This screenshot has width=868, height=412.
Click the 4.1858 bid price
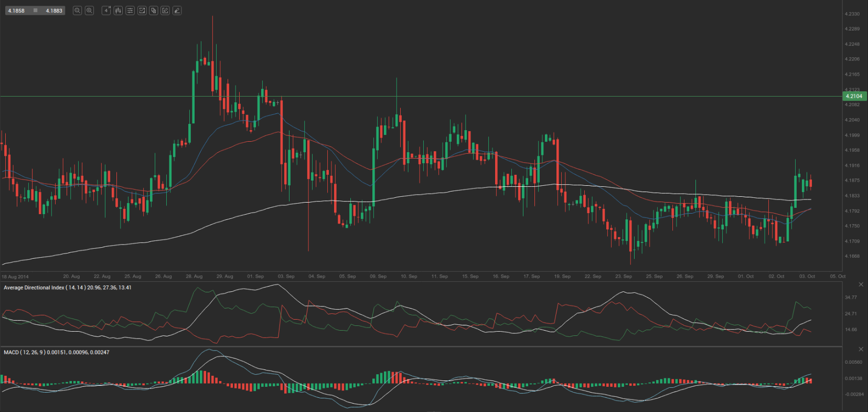[x=16, y=10]
